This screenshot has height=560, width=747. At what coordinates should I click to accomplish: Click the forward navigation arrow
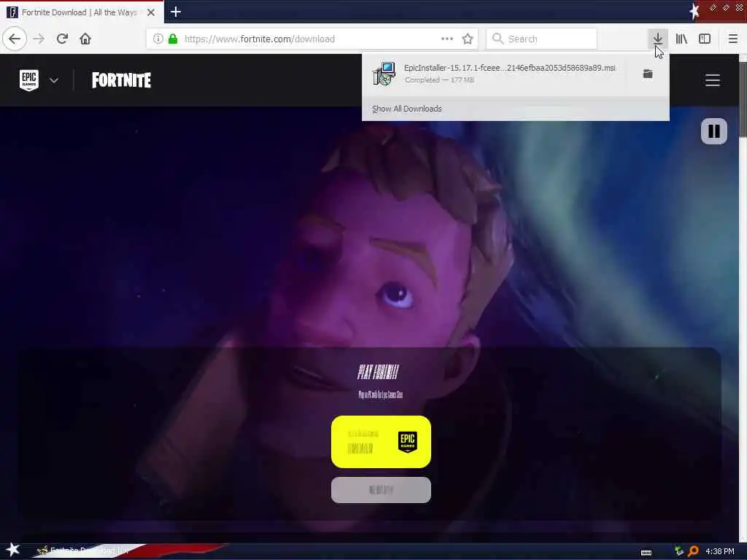click(39, 39)
